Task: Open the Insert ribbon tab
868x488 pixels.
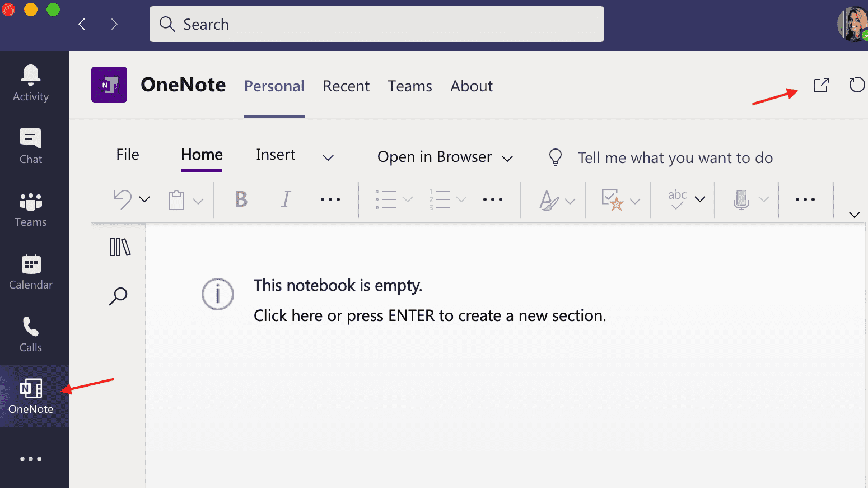Action: [276, 155]
